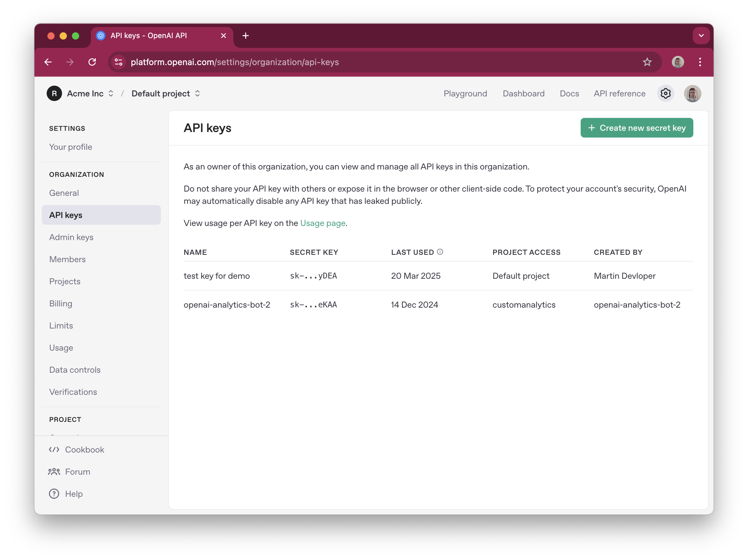This screenshot has height=560, width=748.
Task: Reload the page with the refresh icon
Action: click(x=92, y=62)
